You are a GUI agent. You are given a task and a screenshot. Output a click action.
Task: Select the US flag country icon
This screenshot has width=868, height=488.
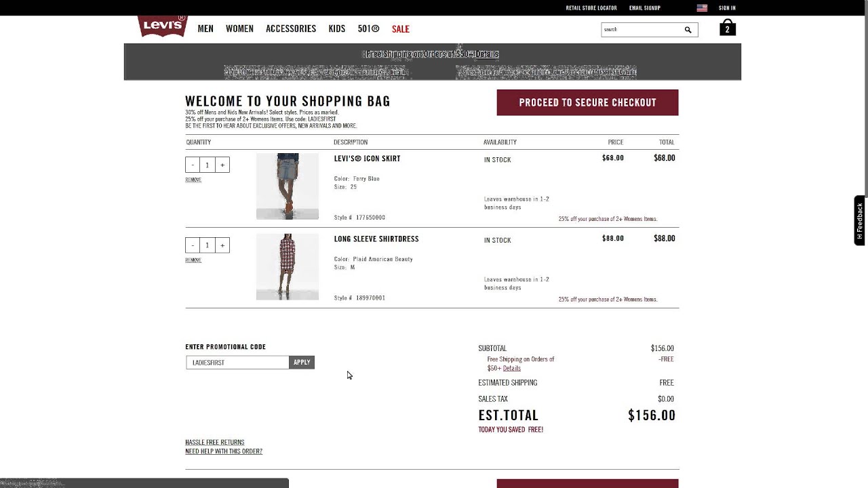(702, 8)
